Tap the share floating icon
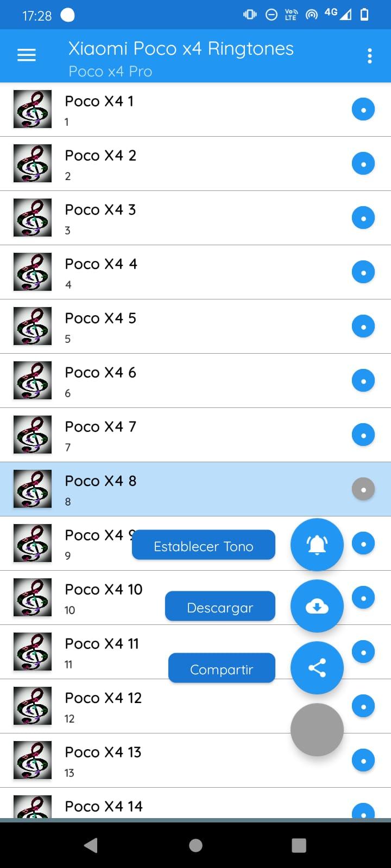391x868 pixels. 317,668
